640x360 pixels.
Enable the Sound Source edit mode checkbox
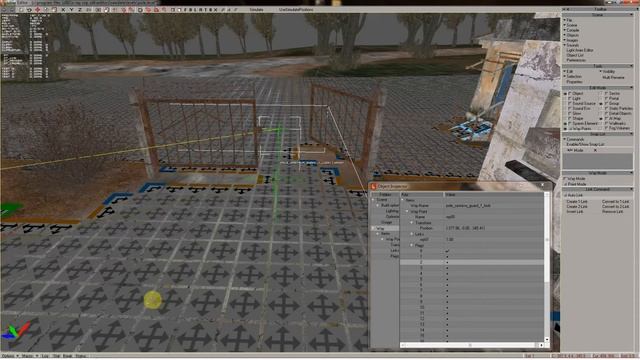point(570,104)
